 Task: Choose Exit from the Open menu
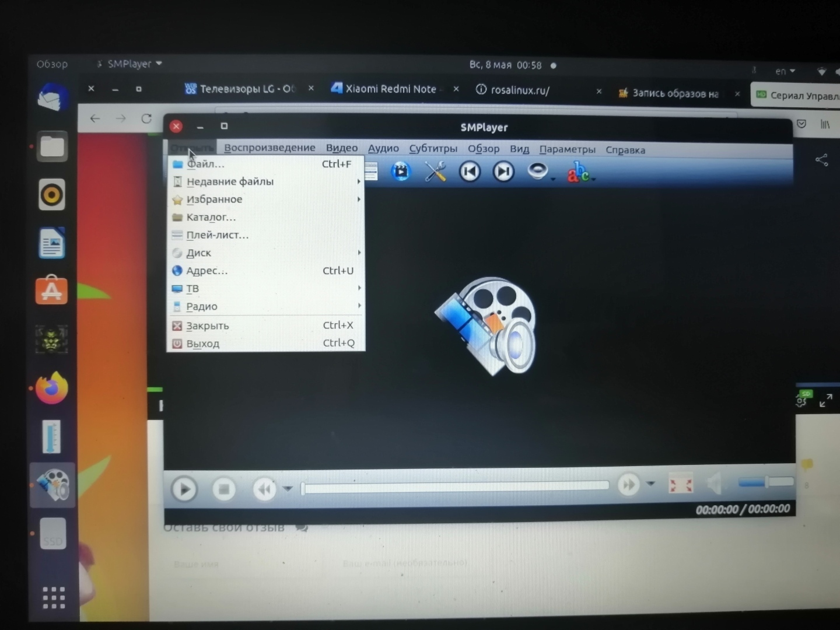tap(203, 344)
